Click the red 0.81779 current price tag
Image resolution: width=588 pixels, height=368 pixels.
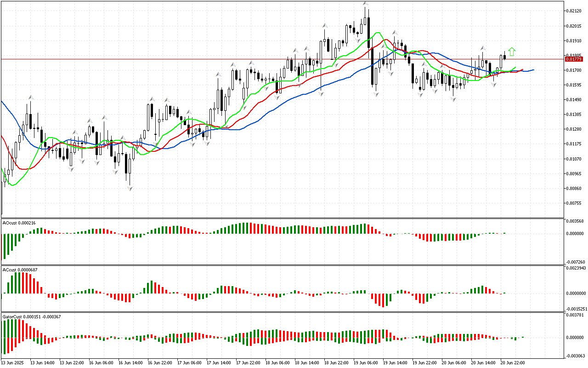click(x=573, y=59)
